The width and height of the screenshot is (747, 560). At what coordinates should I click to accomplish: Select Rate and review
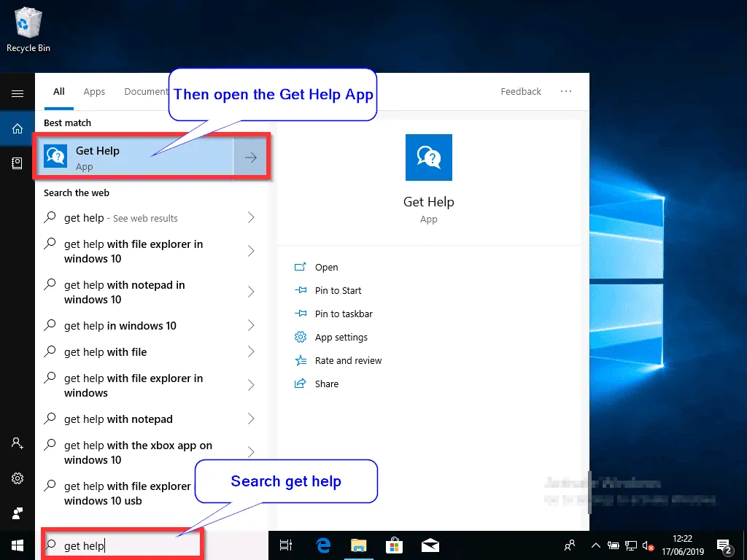tap(348, 360)
